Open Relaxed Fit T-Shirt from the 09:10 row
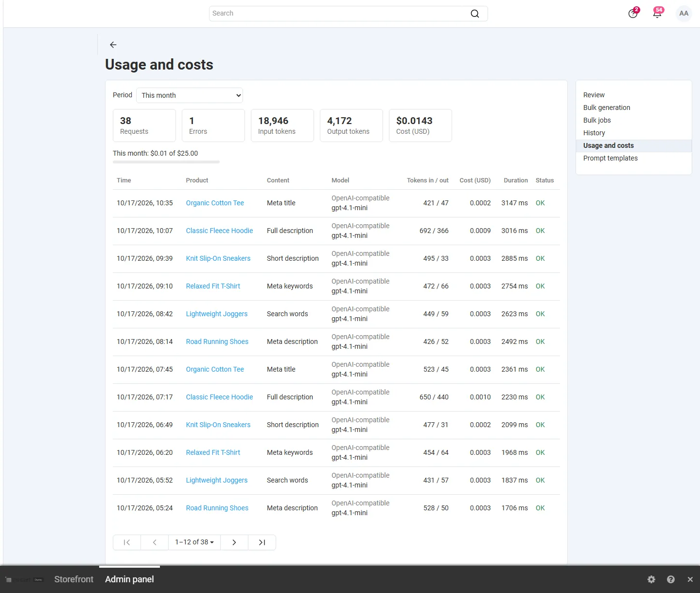 [x=213, y=286]
